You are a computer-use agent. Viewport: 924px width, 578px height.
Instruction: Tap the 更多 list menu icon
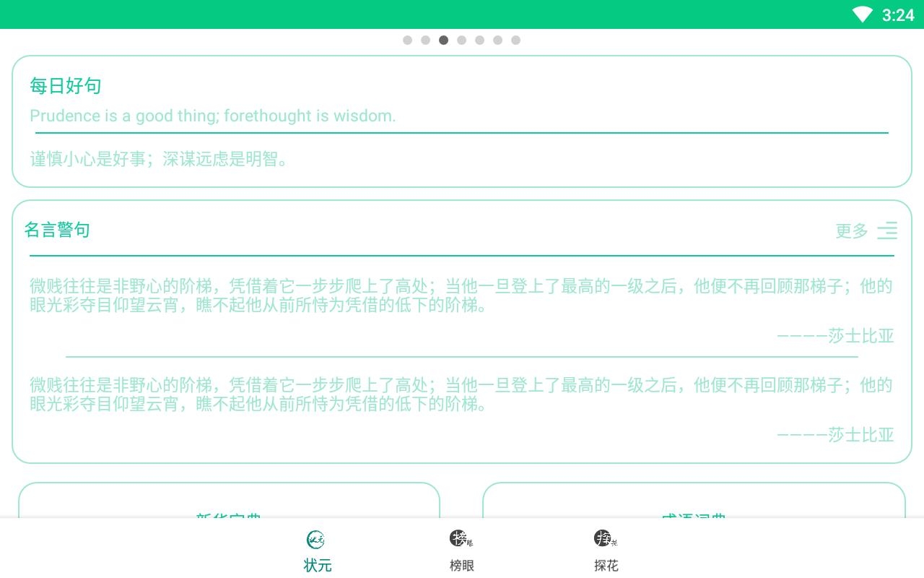click(887, 230)
